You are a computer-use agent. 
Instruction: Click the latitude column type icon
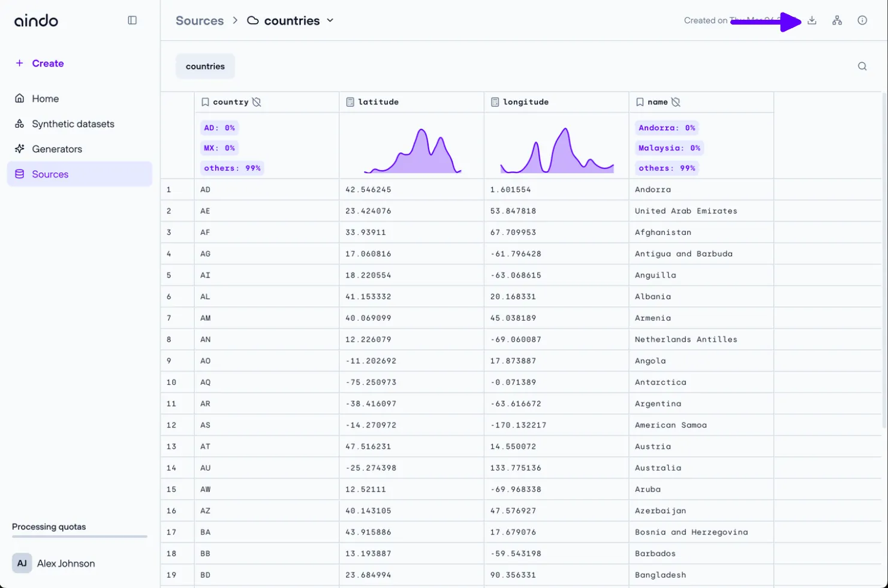350,102
